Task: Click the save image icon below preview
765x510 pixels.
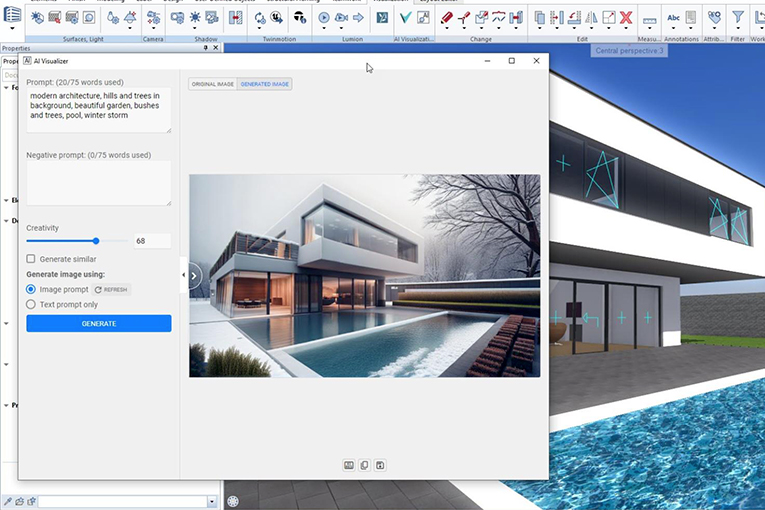Action: tap(380, 465)
